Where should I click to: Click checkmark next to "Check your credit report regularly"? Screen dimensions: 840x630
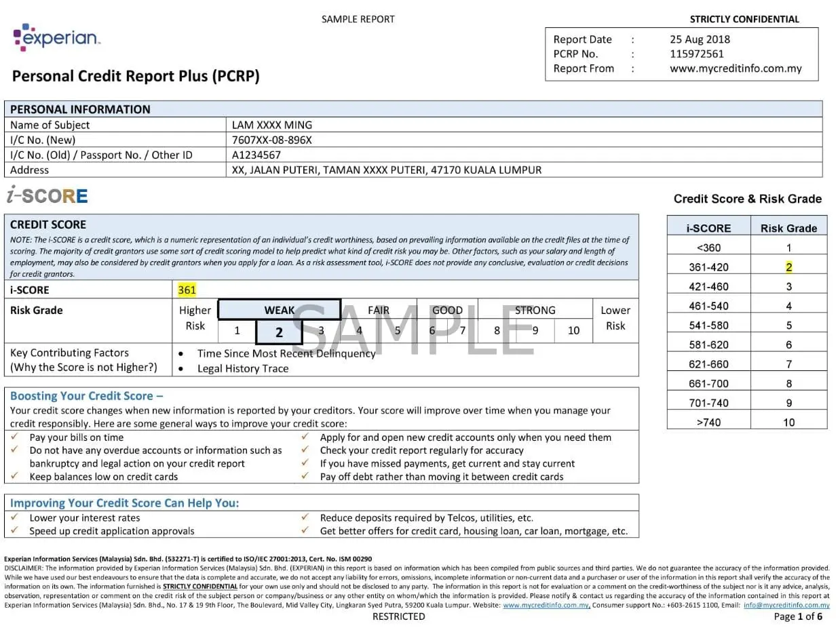pyautogui.click(x=305, y=450)
